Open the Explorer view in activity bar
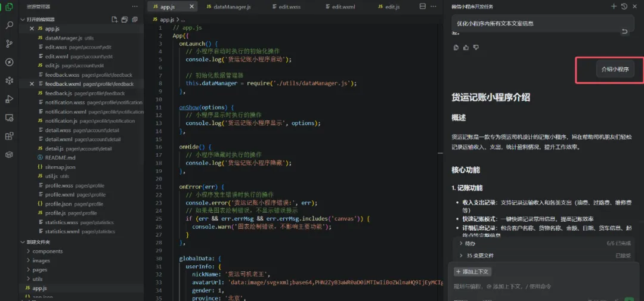 (9, 7)
